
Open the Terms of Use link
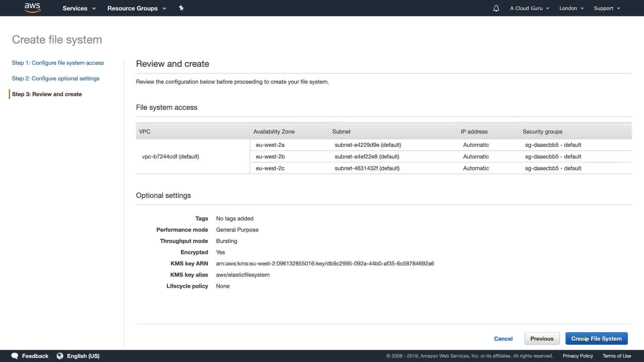click(x=616, y=356)
